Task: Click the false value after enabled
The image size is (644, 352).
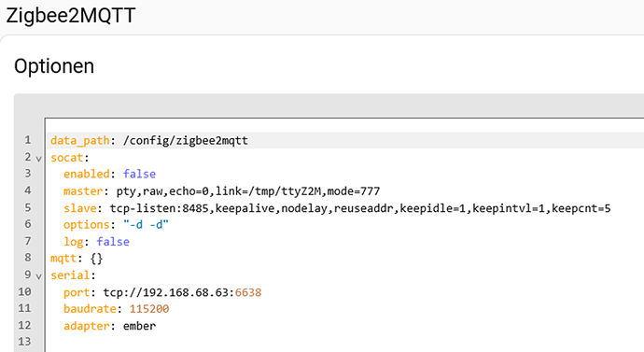Action: point(140,175)
